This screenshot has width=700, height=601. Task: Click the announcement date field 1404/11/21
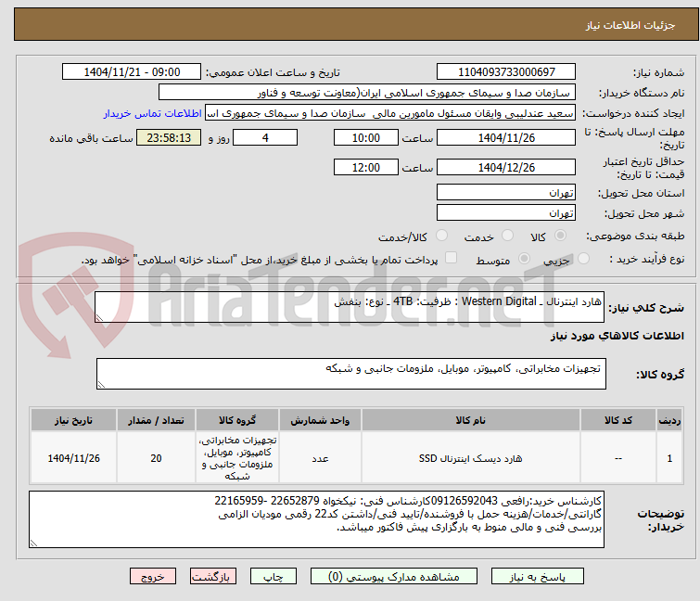[x=132, y=72]
